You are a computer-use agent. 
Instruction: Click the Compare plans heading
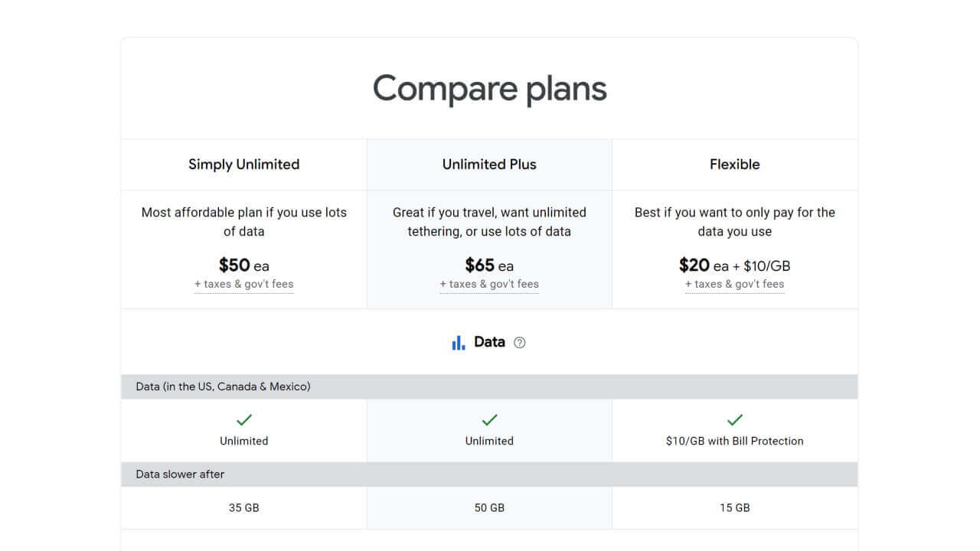click(489, 88)
